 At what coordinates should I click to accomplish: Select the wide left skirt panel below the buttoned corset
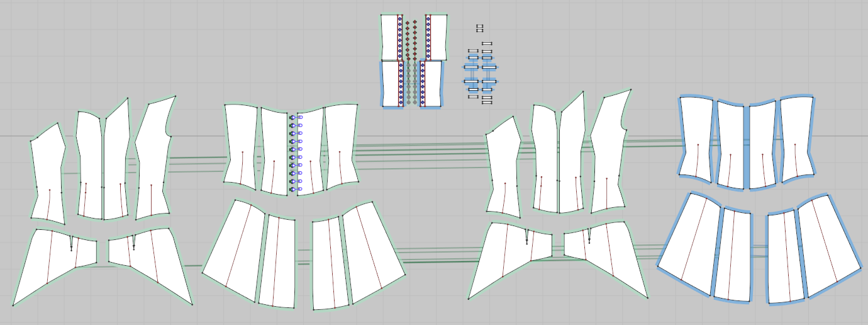pos(236,252)
